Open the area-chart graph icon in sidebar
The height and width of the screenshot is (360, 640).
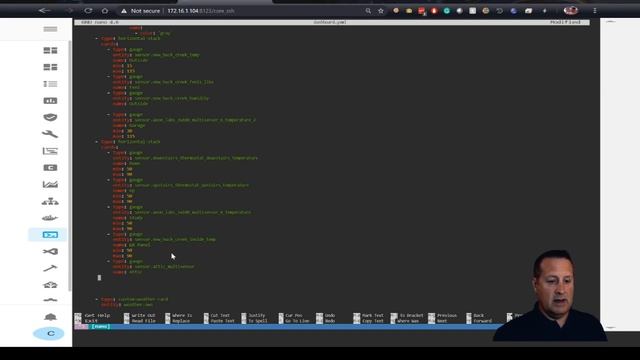[50, 184]
